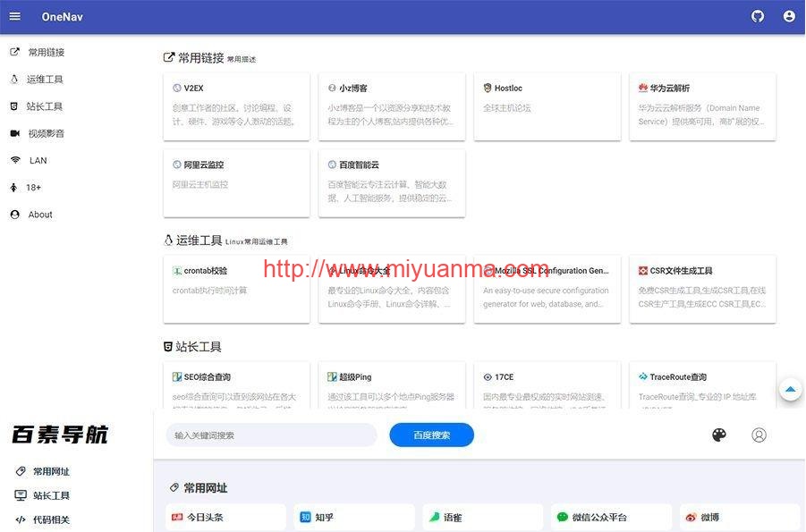Screen dimensions: 806x532
Task: Open the 华为云解析 card
Action: click(x=703, y=107)
